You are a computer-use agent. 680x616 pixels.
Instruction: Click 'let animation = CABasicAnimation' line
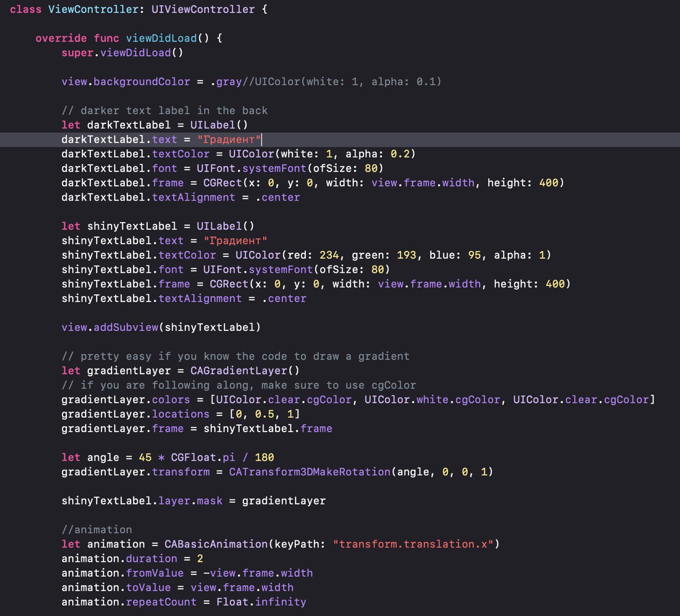click(280, 544)
